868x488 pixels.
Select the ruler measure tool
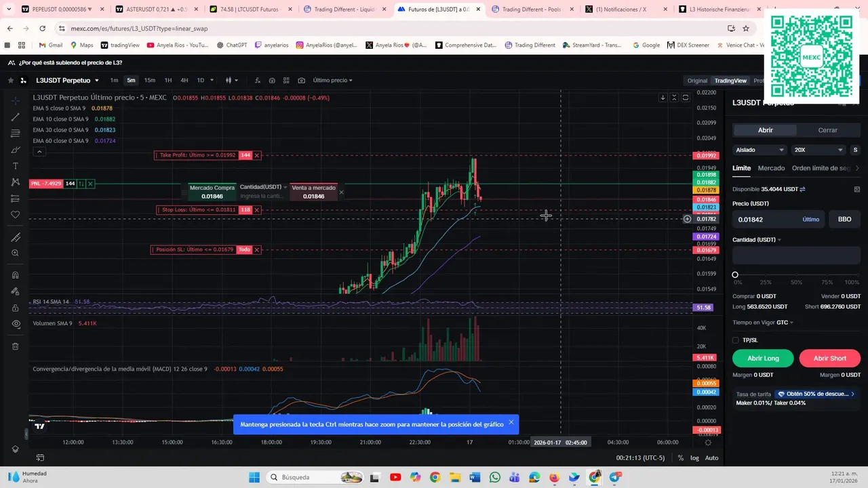[16, 237]
